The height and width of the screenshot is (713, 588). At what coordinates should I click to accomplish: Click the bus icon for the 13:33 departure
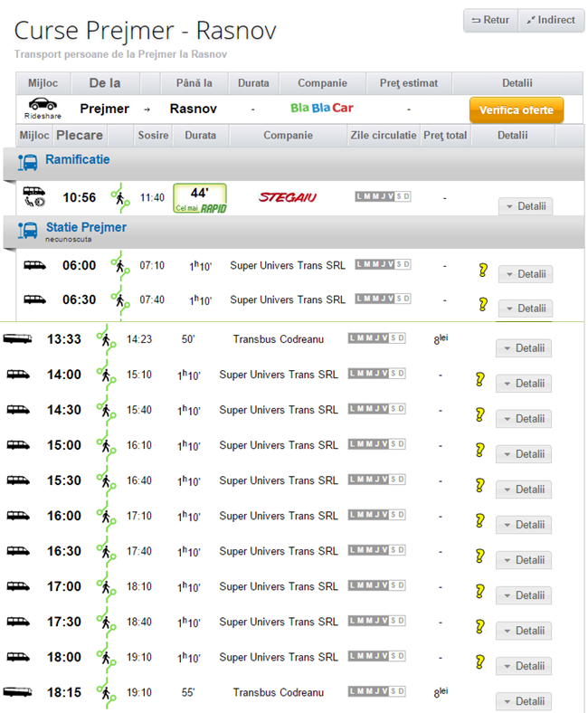17,339
